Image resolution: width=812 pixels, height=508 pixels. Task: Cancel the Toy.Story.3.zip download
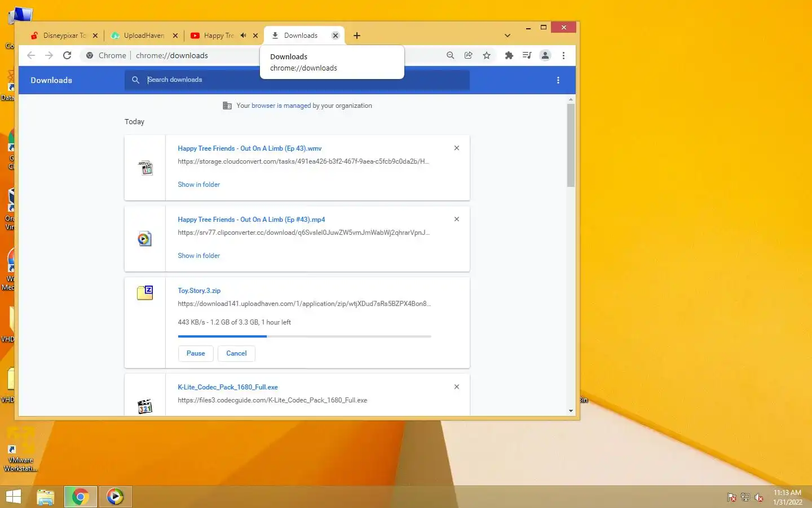tap(236, 353)
